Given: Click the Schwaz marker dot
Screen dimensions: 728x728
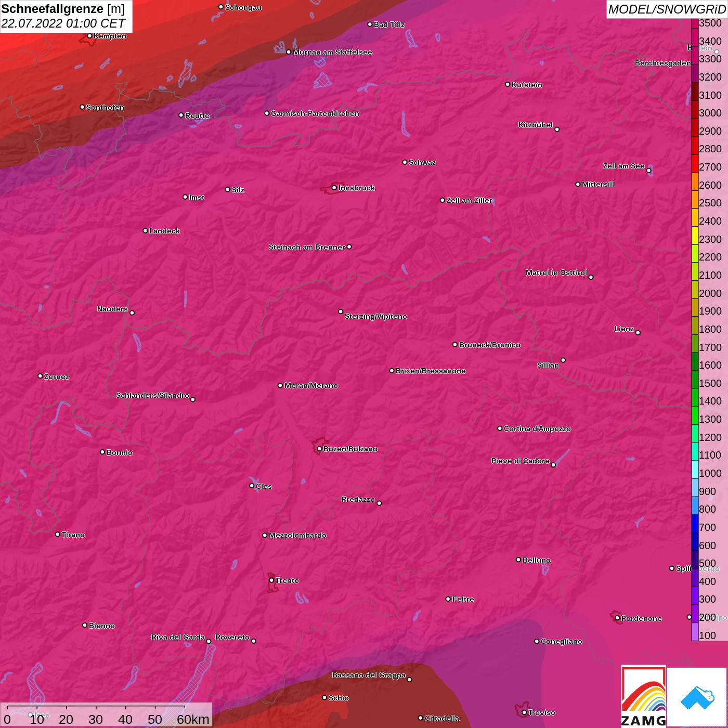Looking at the screenshot, I should (405, 162).
